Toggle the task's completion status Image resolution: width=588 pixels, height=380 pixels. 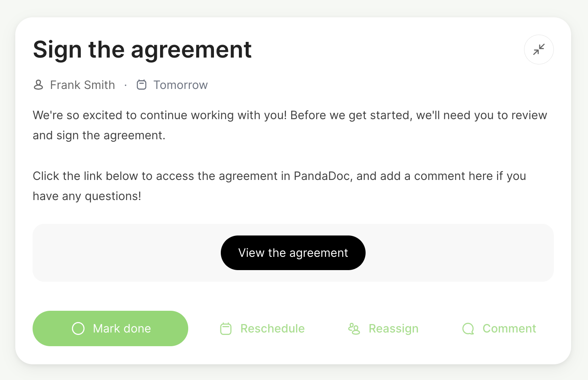pyautogui.click(x=110, y=328)
